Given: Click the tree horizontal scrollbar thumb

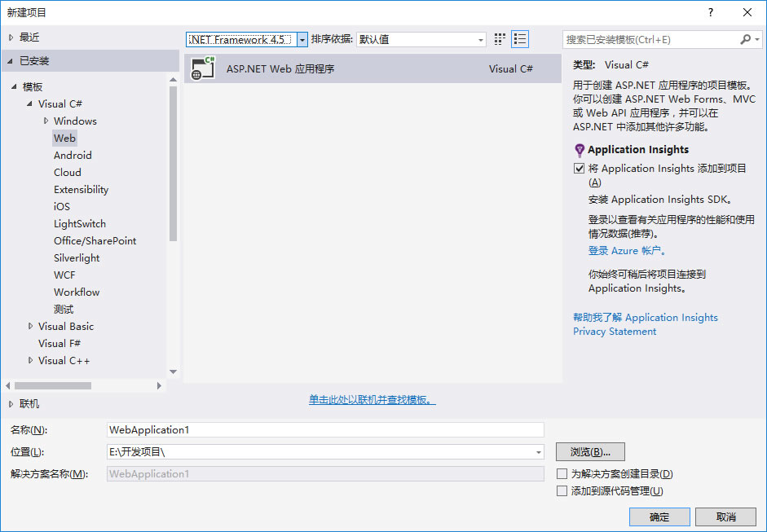Looking at the screenshot, I should [53, 386].
